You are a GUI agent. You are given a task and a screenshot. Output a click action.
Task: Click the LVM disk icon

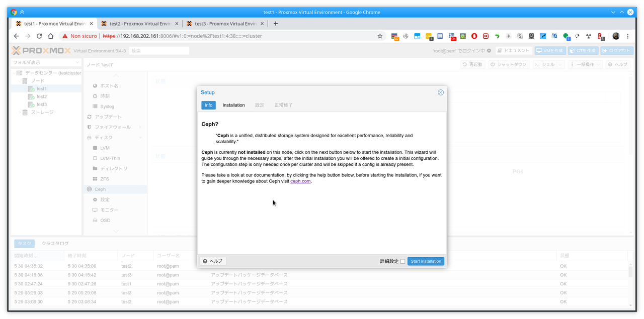coord(95,148)
